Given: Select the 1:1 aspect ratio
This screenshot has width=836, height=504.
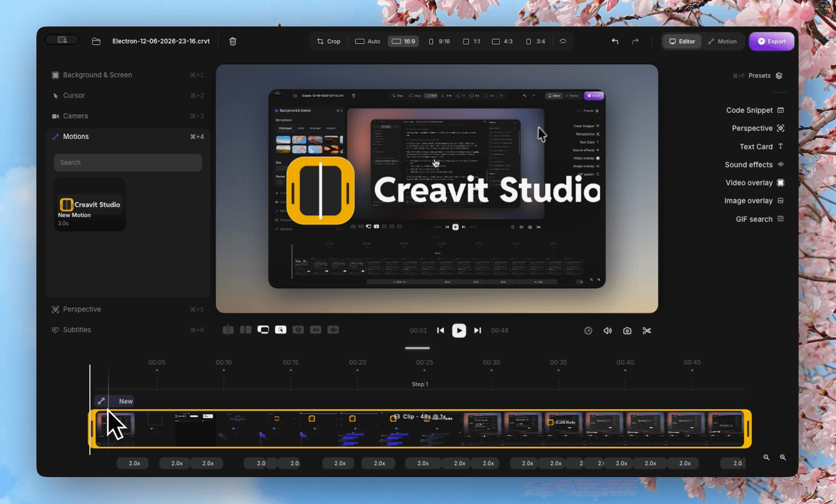Looking at the screenshot, I should [471, 41].
